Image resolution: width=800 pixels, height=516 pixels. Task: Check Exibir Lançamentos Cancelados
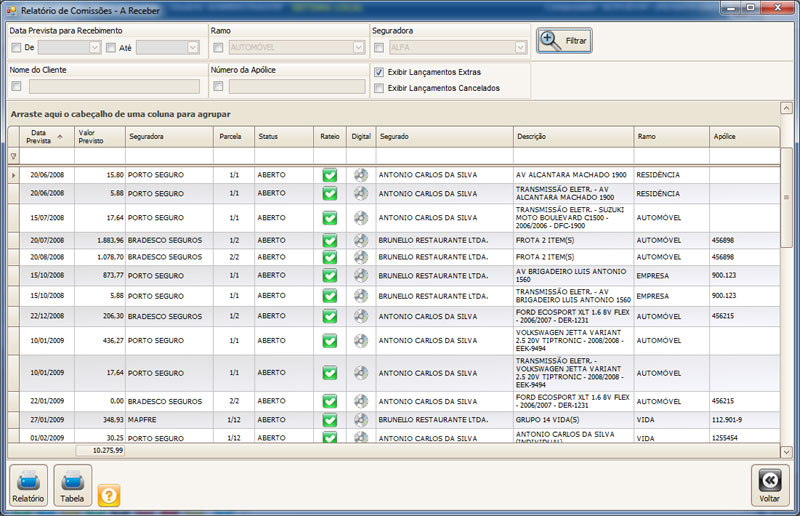point(379,88)
